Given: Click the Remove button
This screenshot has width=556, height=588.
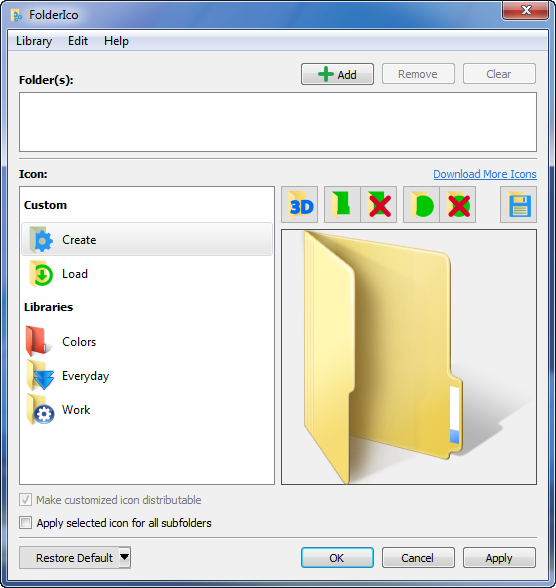Looking at the screenshot, I should (x=418, y=74).
